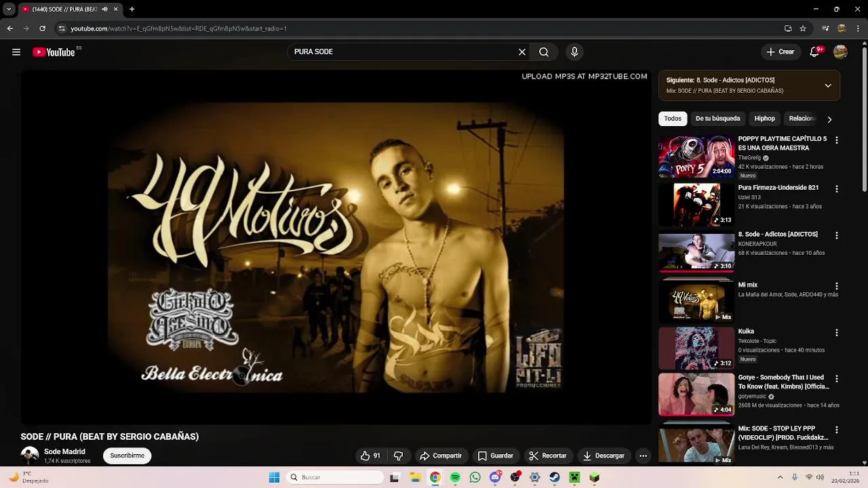Open options for POPPY PLAYTIME CAPÍTULO 5 video
Viewport: 868px width, 488px height.
coord(836,140)
